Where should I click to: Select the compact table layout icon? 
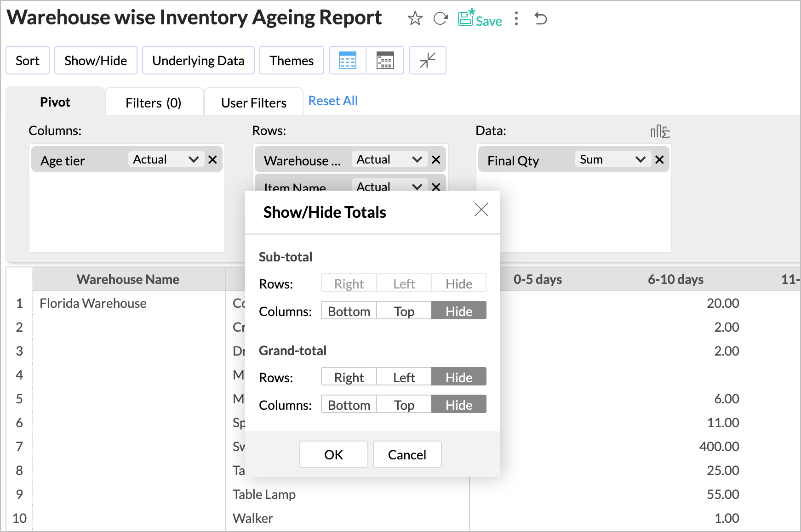[x=385, y=60]
